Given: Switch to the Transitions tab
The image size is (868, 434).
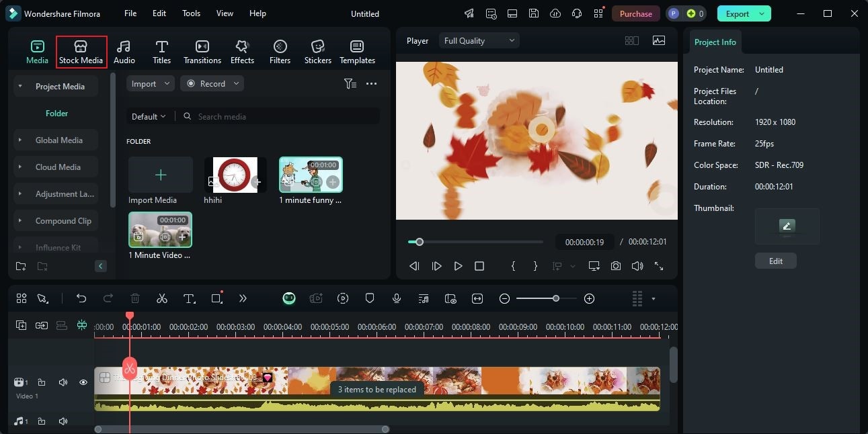Looking at the screenshot, I should pyautogui.click(x=202, y=52).
